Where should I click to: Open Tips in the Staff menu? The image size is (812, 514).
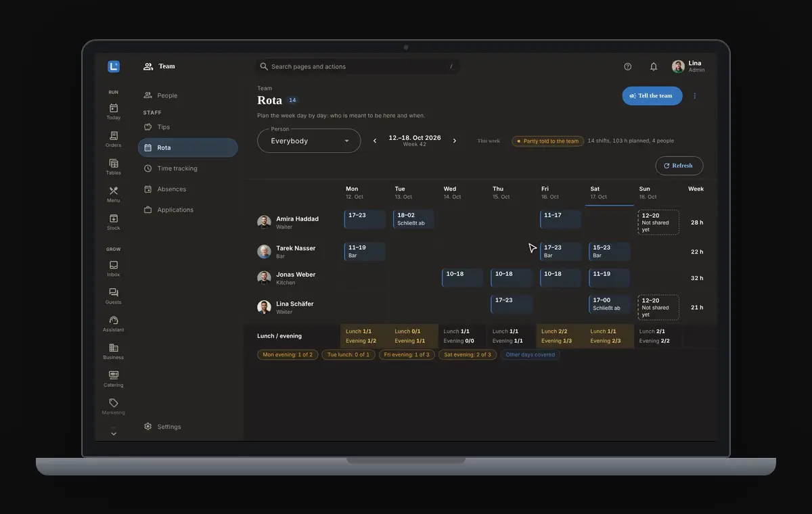187,127
